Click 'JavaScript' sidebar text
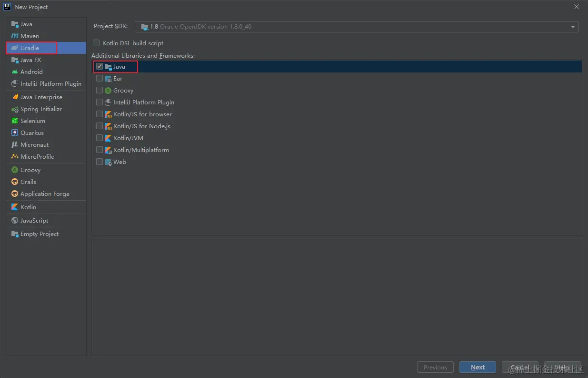 (34, 221)
